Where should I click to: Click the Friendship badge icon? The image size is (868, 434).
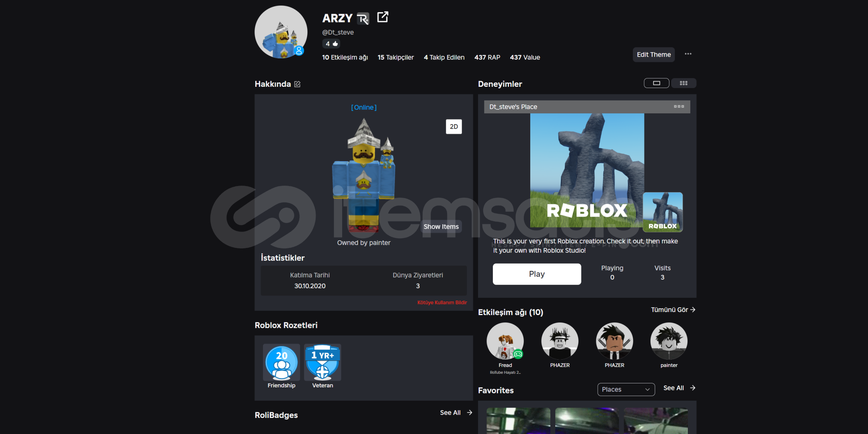point(281,362)
